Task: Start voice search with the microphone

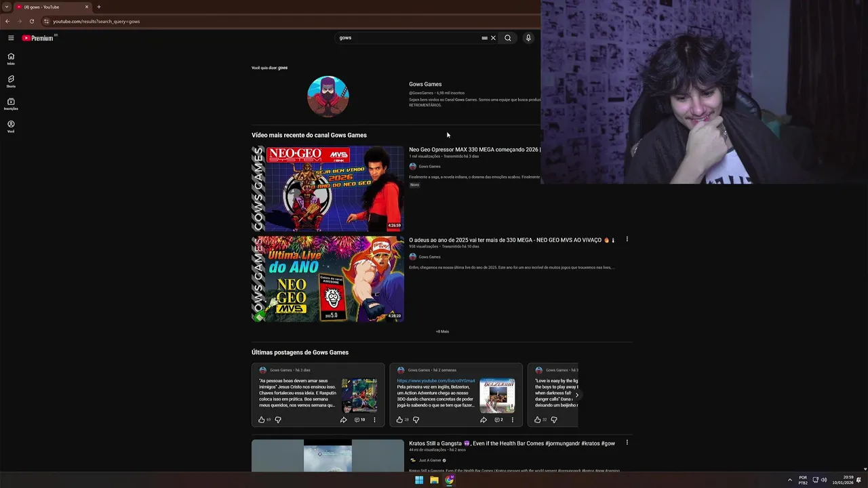Action: [528, 38]
